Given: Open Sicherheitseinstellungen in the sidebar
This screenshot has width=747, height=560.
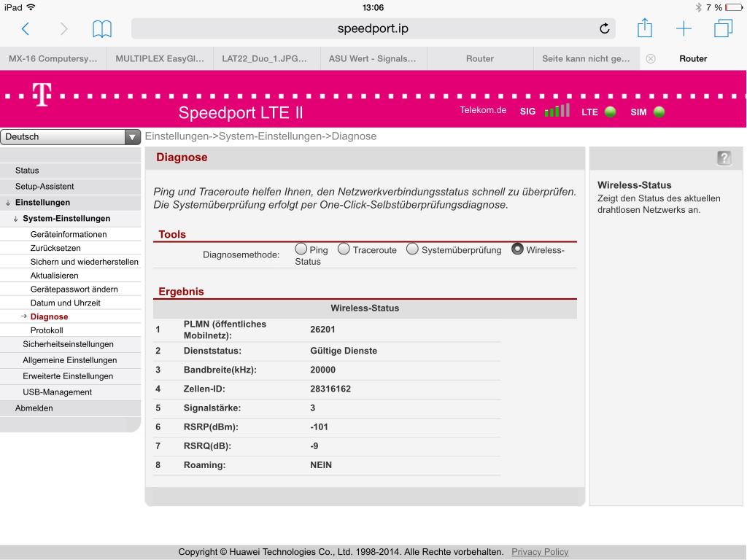Looking at the screenshot, I should pyautogui.click(x=71, y=344).
